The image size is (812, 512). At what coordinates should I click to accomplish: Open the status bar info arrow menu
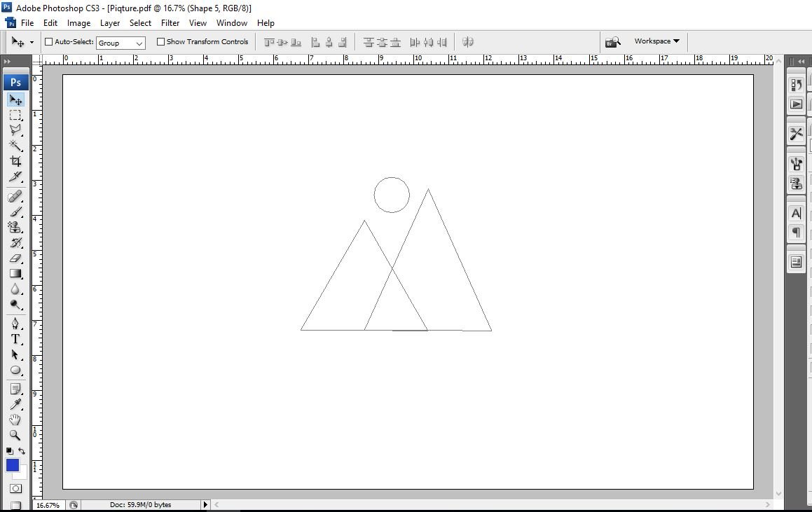tap(205, 504)
